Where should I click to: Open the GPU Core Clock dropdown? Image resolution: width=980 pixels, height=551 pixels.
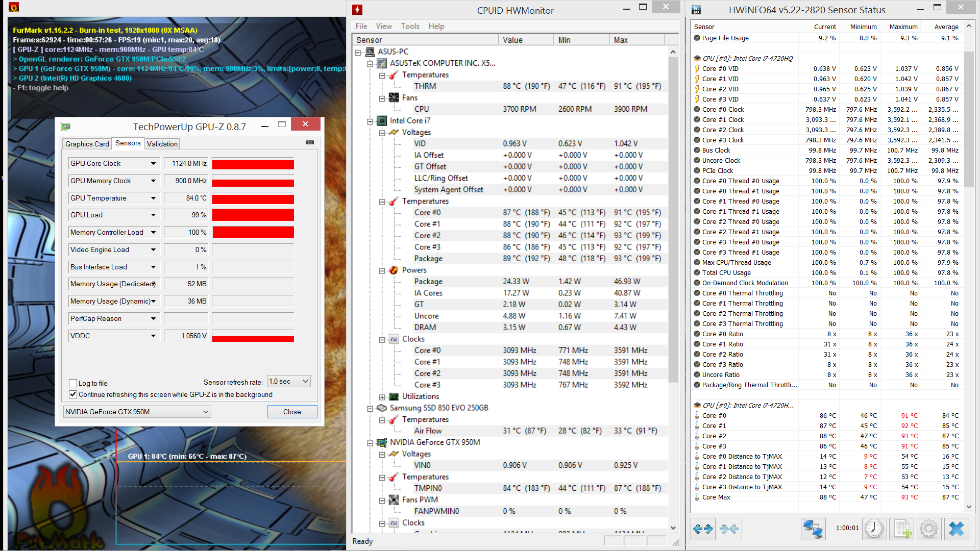(x=153, y=163)
